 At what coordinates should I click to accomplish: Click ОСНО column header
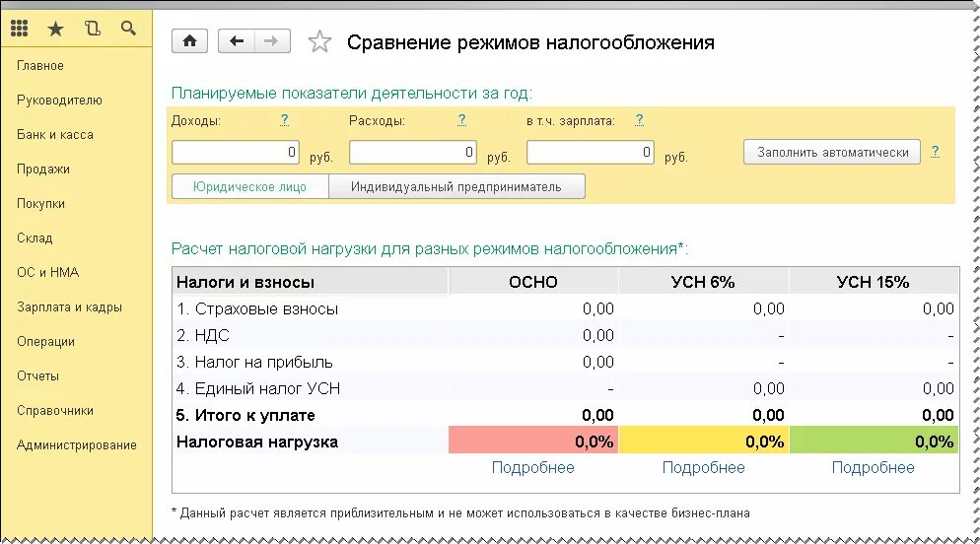pyautogui.click(x=533, y=282)
